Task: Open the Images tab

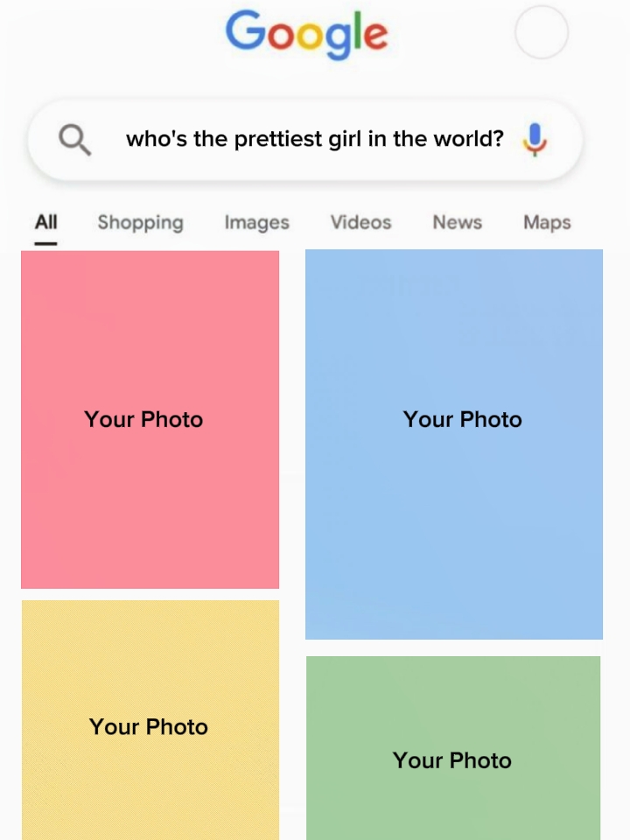Action: point(256,222)
